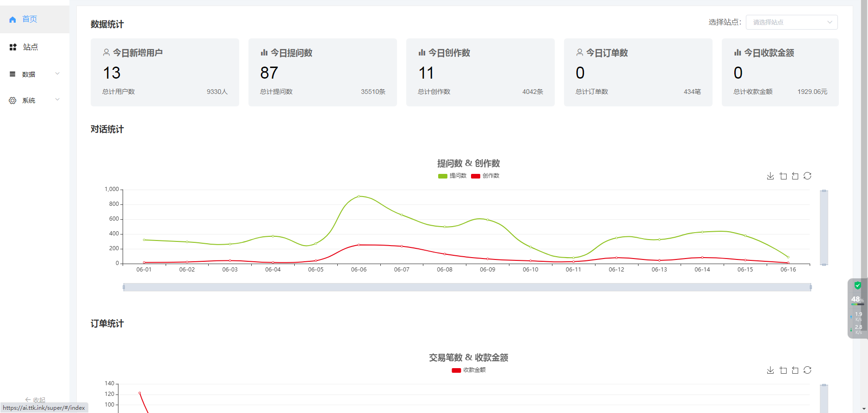Toggle the 创作数 legend series
This screenshot has width=868, height=413.
485,176
